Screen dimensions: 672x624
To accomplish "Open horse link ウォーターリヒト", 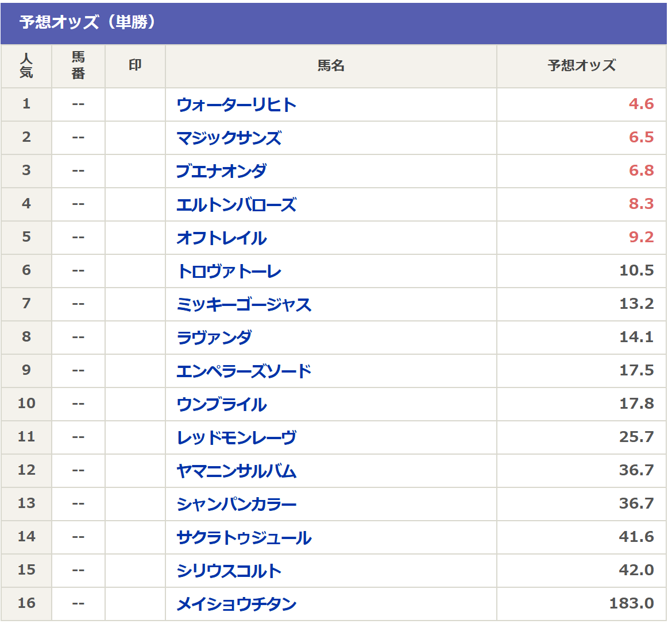I will (236, 105).
